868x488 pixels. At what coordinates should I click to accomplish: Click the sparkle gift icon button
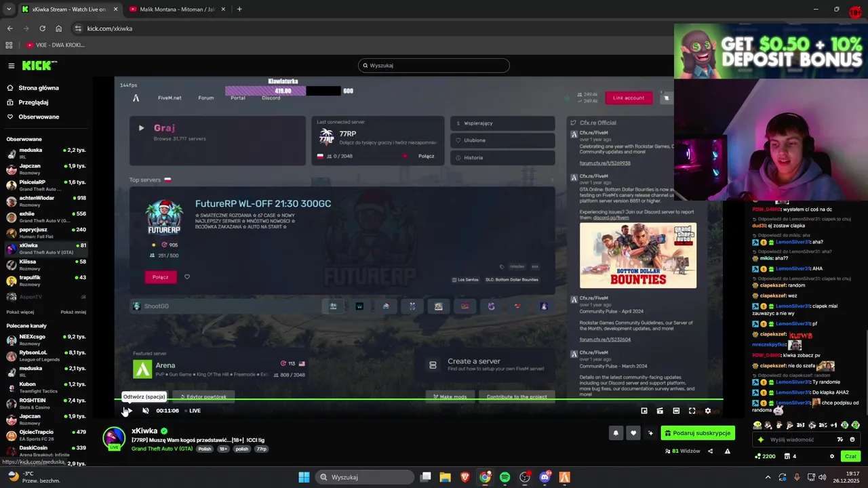point(651,433)
